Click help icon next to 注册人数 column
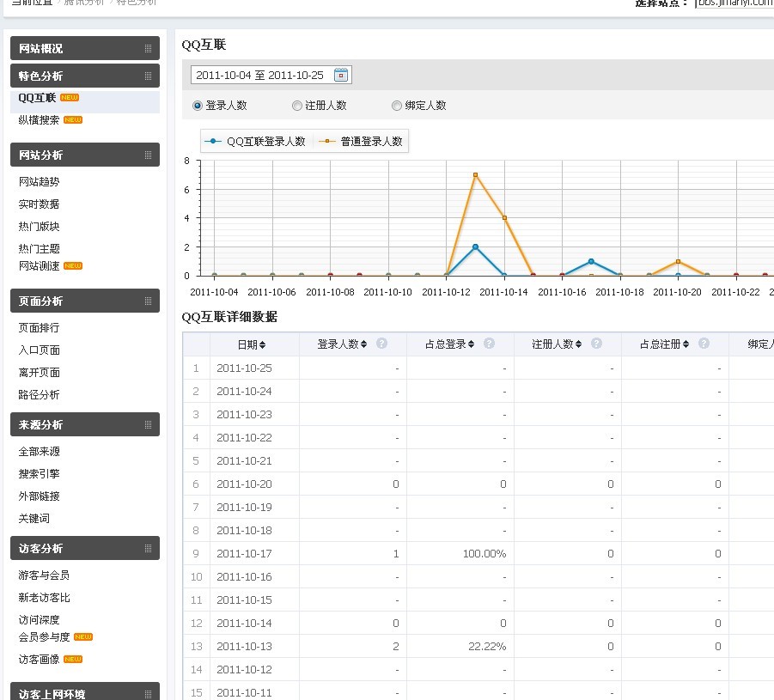Screen dimensions: 774x700 [x=597, y=344]
